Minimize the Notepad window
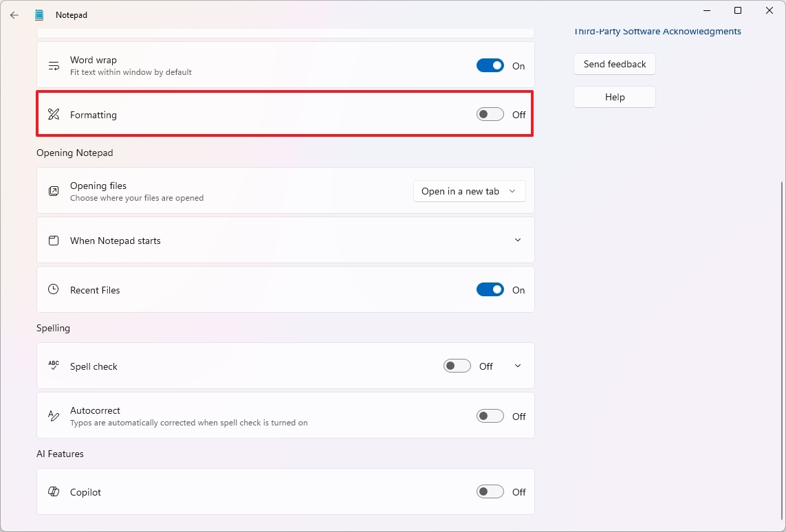This screenshot has height=532, width=786. coord(707,10)
